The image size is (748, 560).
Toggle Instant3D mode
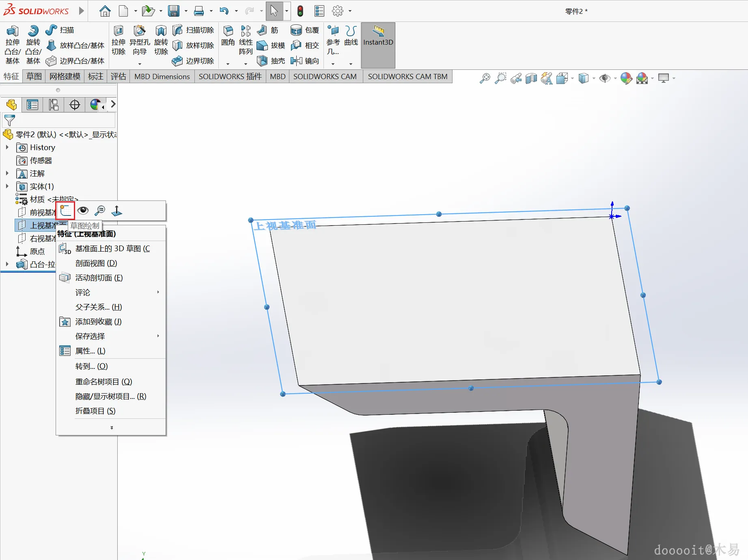tap(378, 37)
